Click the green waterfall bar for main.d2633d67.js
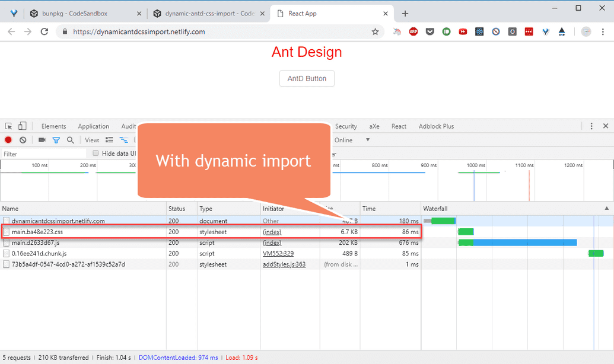 click(466, 242)
